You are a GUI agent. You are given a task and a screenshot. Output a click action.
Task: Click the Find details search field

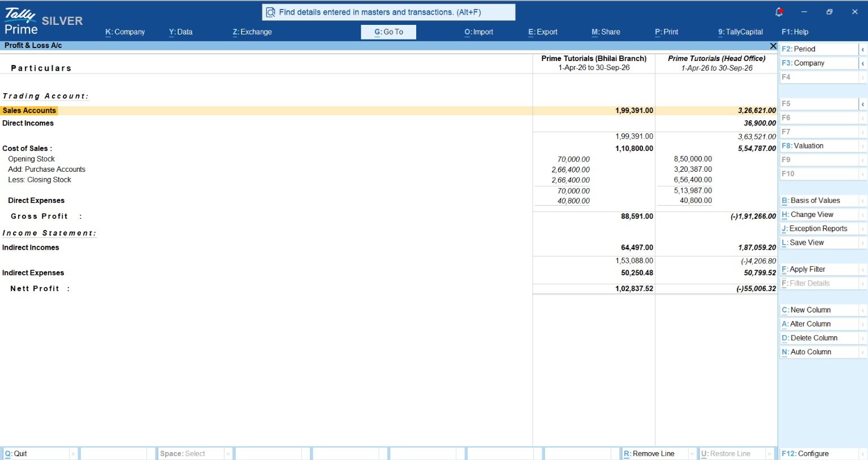pyautogui.click(x=388, y=12)
